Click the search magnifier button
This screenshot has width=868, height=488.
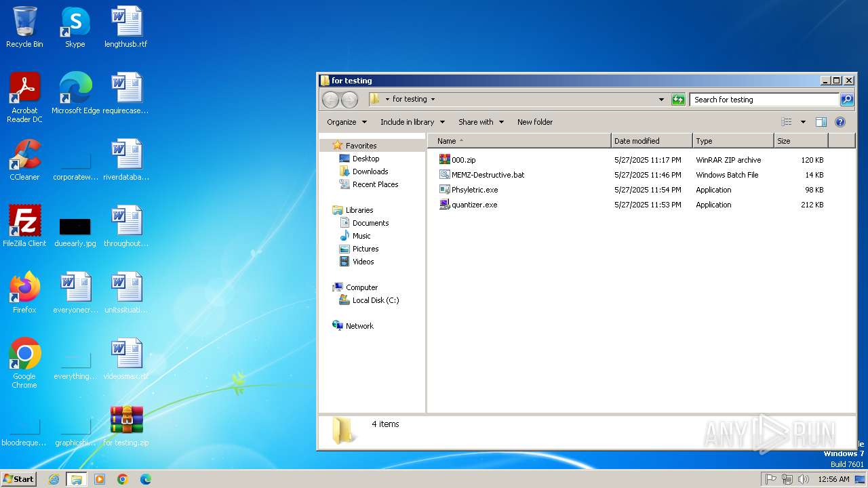click(847, 100)
